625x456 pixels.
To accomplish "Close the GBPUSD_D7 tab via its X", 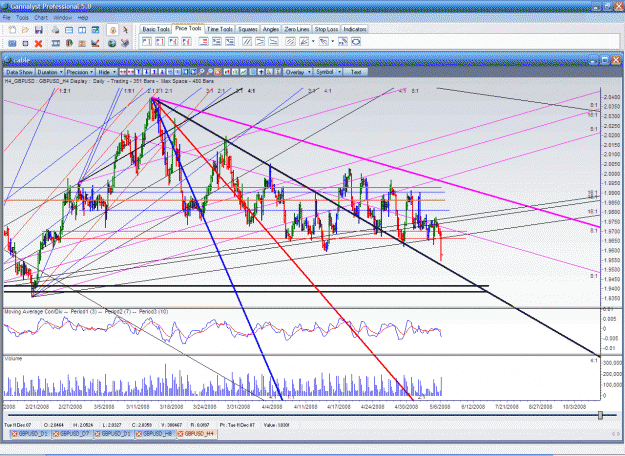I will (56, 434).
